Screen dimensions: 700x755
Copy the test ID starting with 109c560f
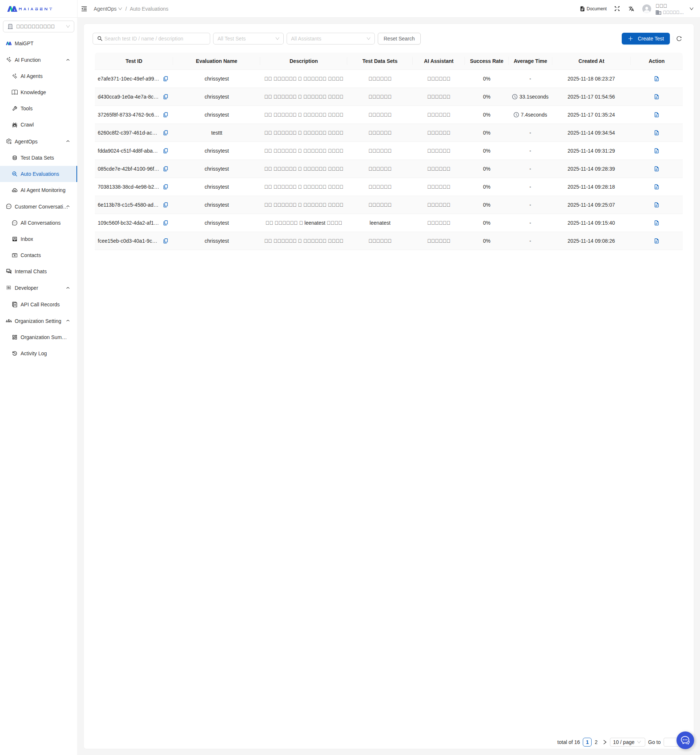pyautogui.click(x=165, y=223)
